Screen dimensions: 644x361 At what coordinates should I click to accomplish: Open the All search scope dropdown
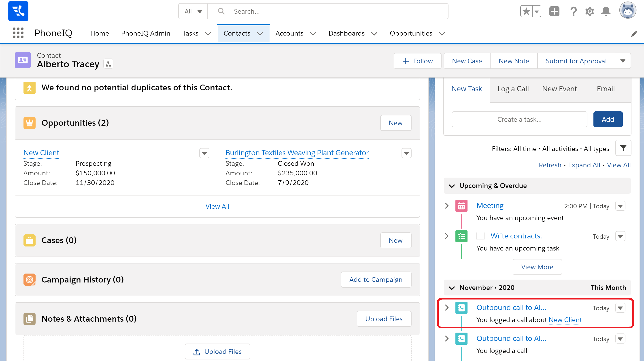coord(193,11)
